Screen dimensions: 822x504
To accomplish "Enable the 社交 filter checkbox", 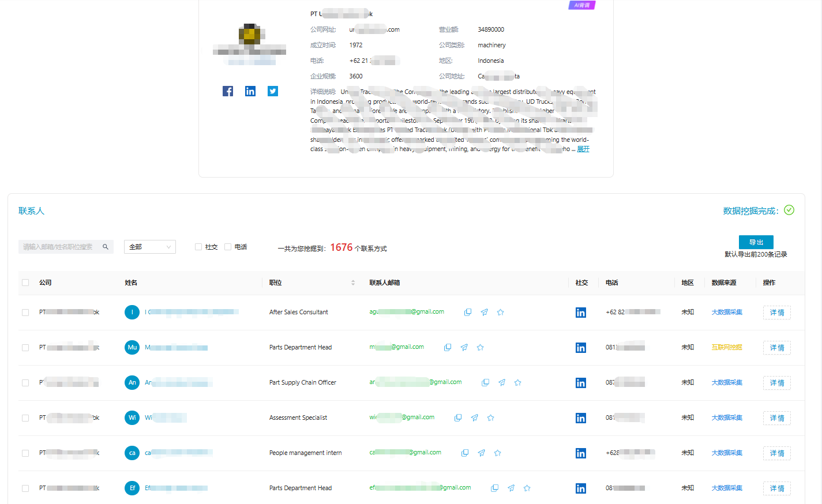I will tap(198, 247).
